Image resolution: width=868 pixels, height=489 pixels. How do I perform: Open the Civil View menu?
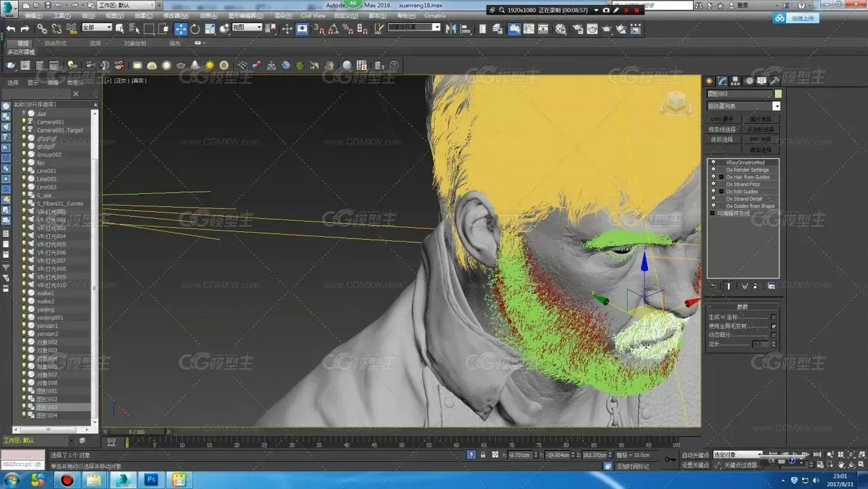pyautogui.click(x=313, y=15)
